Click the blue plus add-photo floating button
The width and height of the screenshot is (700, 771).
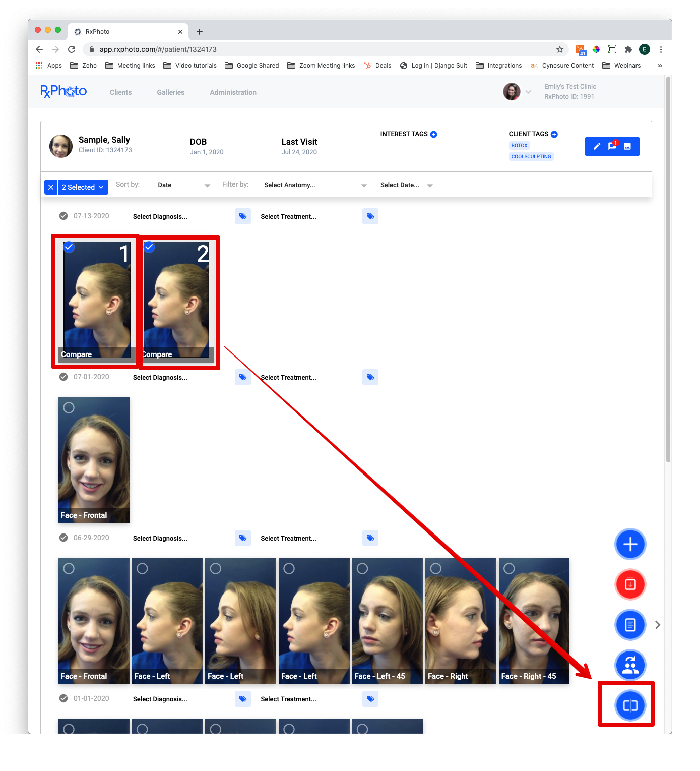coord(630,544)
